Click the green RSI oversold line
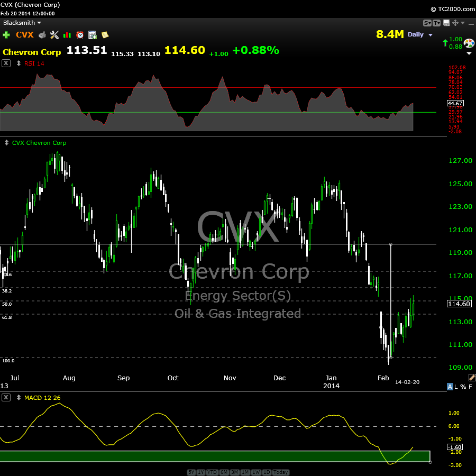This screenshot has width=476, height=476. pyautogui.click(x=218, y=112)
